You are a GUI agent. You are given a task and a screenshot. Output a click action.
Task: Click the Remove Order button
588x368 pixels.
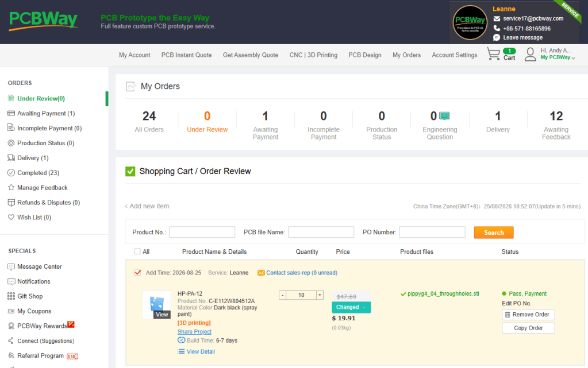528,315
